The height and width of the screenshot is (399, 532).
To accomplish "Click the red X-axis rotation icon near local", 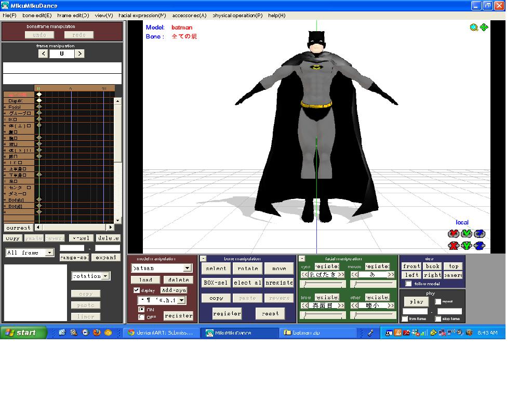I will [x=453, y=232].
